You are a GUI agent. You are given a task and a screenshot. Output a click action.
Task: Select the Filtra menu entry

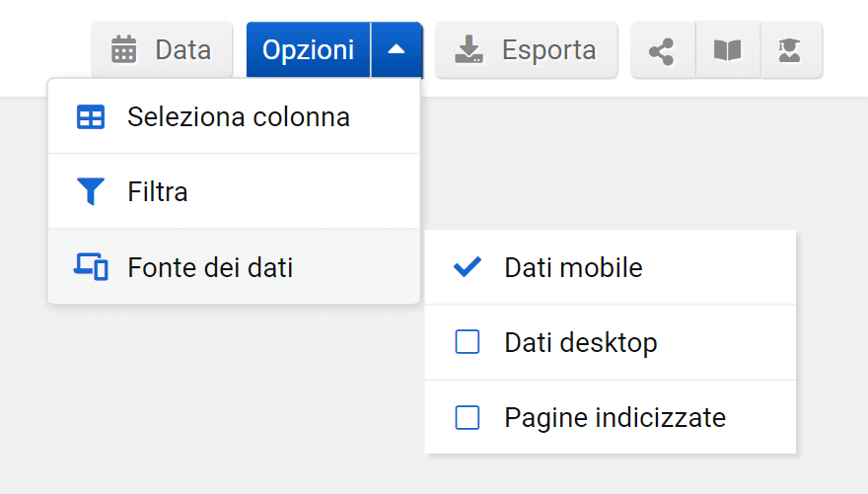(x=158, y=191)
